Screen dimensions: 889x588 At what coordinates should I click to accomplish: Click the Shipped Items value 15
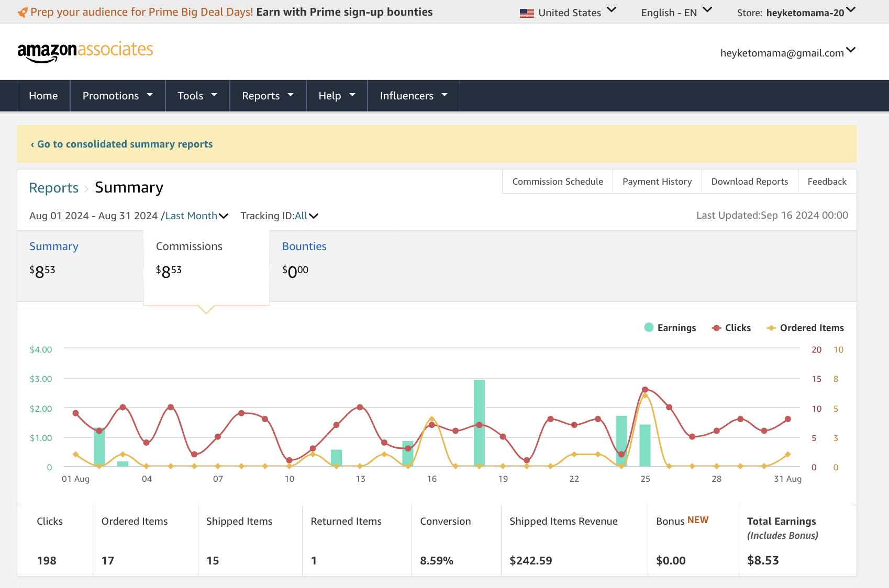point(213,561)
